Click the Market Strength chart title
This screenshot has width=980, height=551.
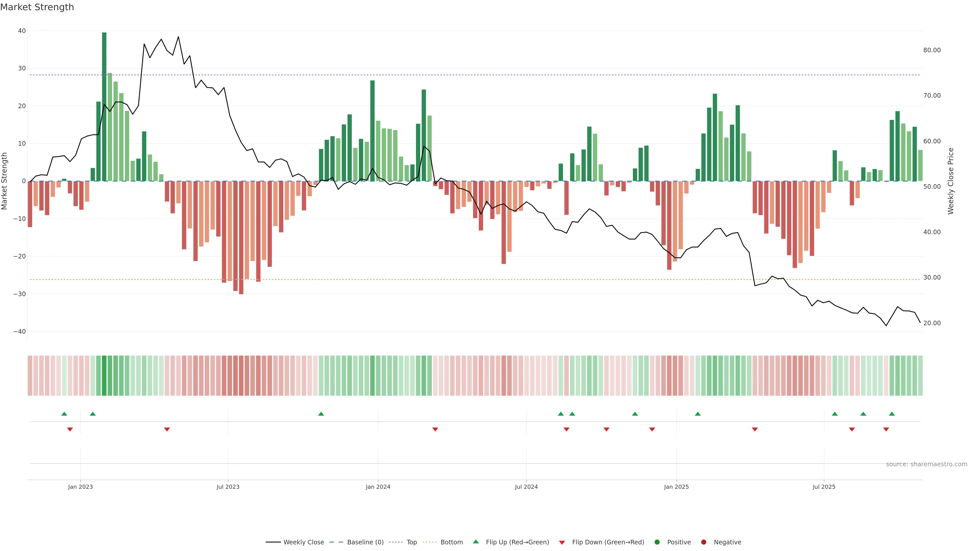(37, 7)
